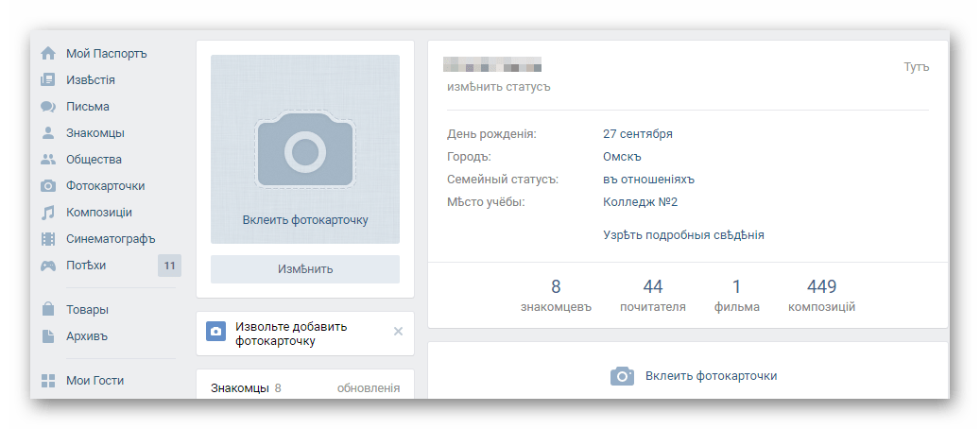The image size is (980, 429).
Task: Click the gamepad icon beside Потѣхи
Action: pyautogui.click(x=48, y=266)
